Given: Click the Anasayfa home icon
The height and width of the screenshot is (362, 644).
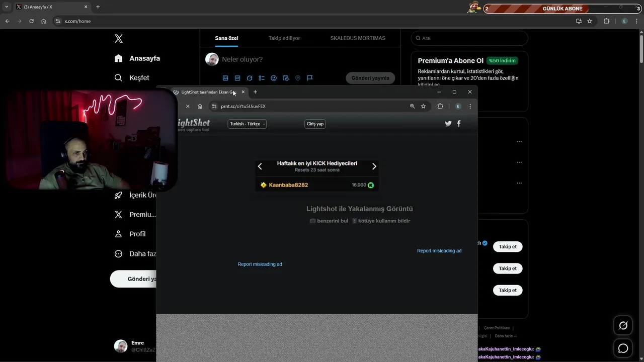Looking at the screenshot, I should (118, 58).
